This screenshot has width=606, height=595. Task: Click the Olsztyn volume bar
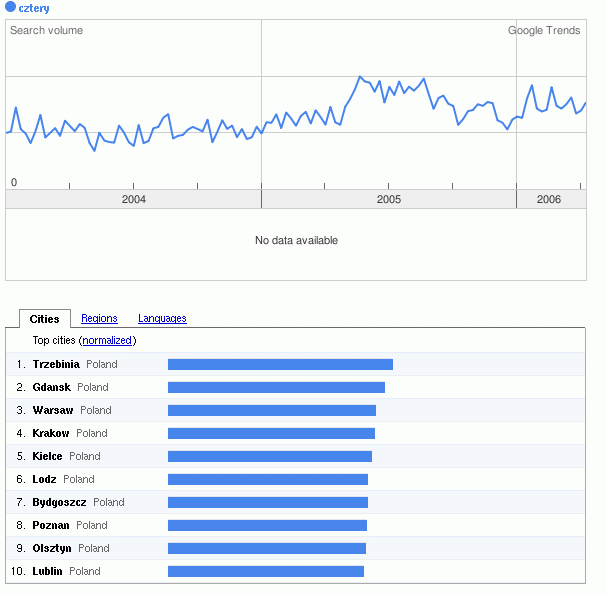266,548
